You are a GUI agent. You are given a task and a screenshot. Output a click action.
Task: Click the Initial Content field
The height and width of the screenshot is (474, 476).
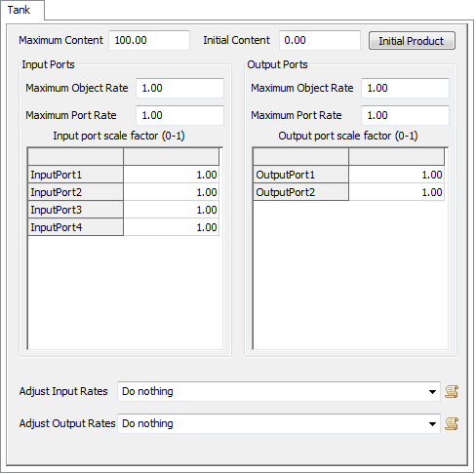coord(320,40)
